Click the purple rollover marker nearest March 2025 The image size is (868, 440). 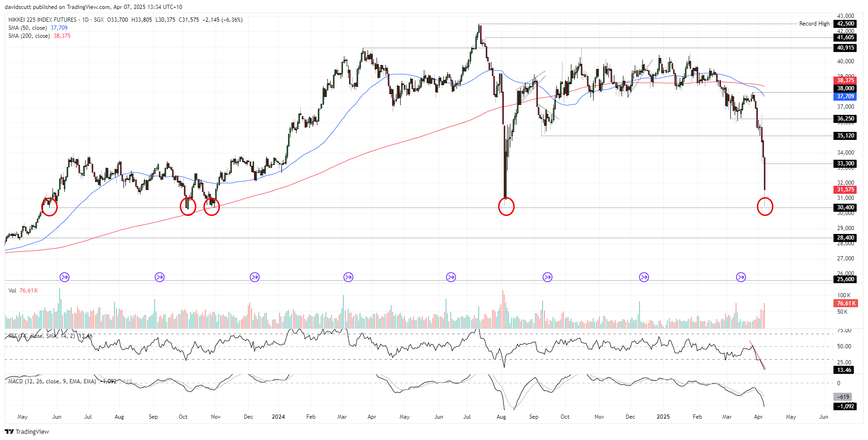click(x=741, y=277)
